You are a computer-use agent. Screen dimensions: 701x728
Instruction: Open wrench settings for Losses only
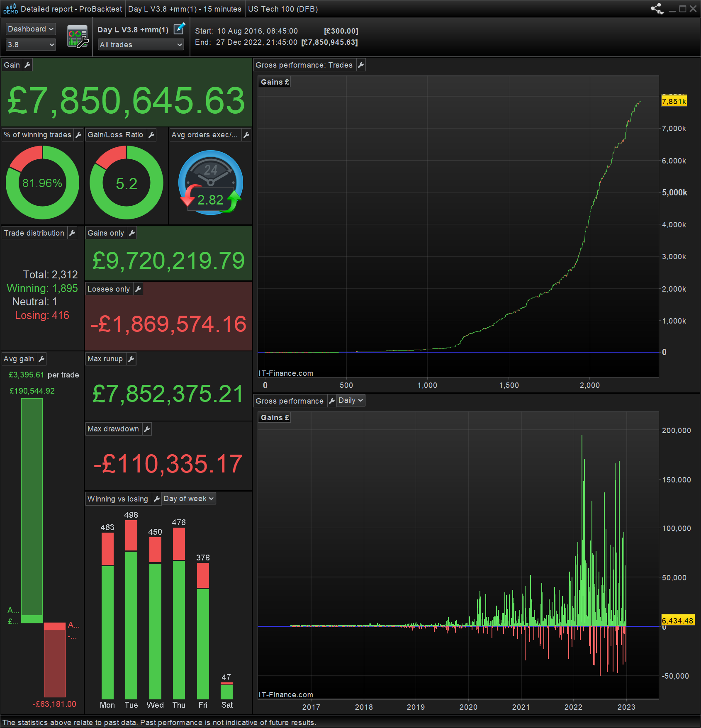coord(138,289)
